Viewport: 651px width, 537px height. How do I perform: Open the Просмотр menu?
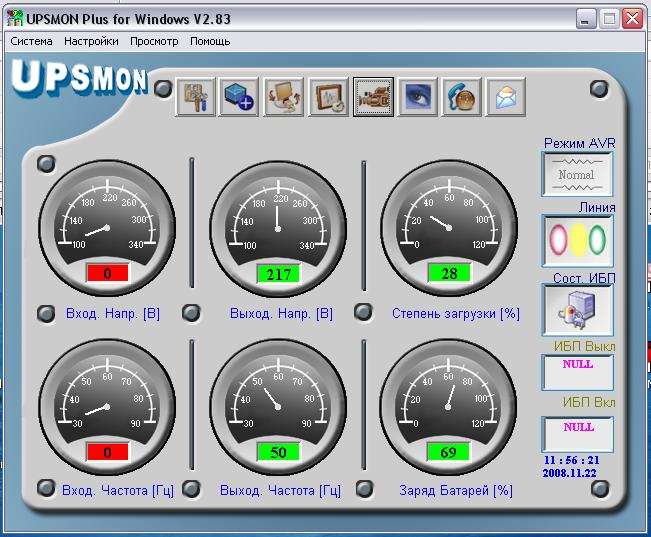(x=154, y=41)
